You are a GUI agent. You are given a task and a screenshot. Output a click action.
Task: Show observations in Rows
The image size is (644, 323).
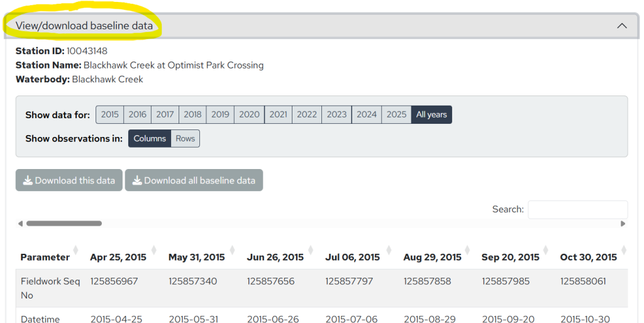(185, 138)
